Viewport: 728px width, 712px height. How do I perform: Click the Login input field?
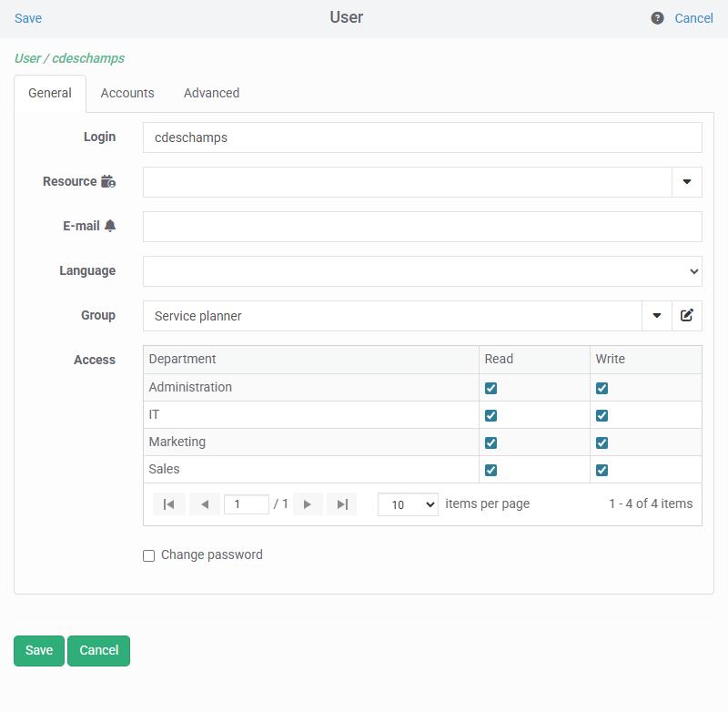(422, 137)
